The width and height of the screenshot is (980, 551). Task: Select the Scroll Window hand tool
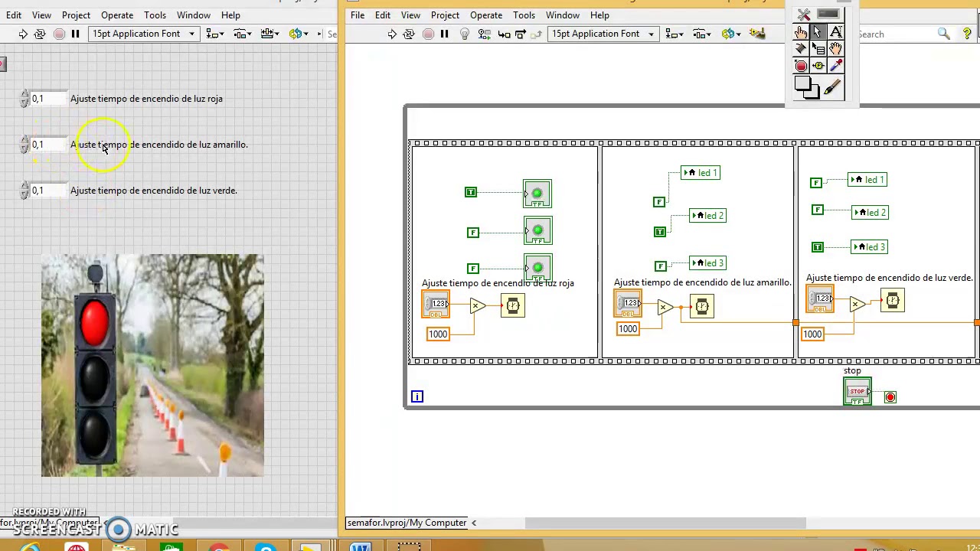coord(835,49)
